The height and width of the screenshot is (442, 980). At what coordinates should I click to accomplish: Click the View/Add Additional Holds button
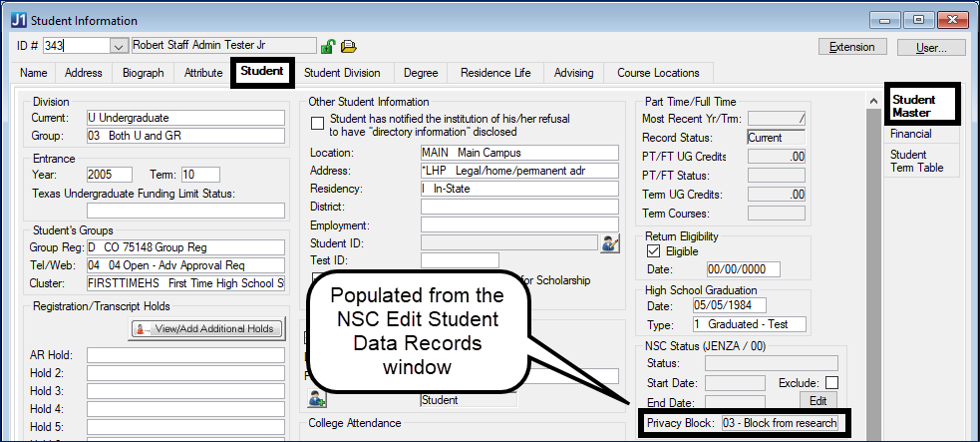point(208,328)
